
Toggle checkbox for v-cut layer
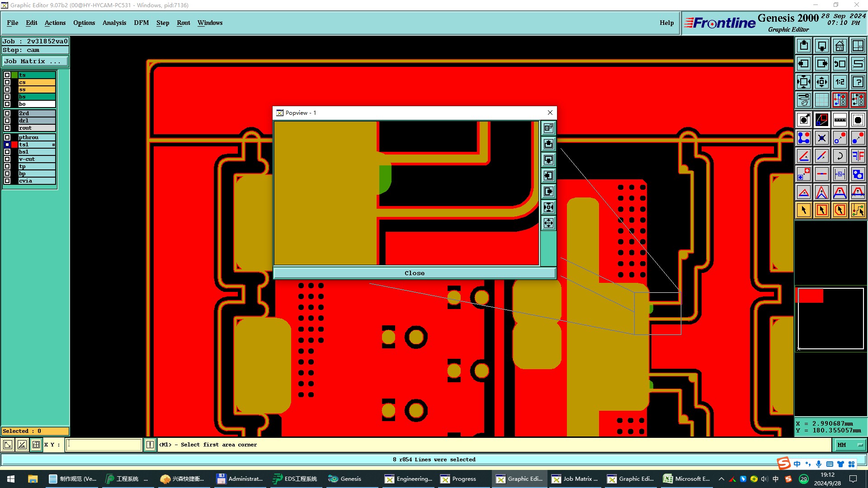point(7,159)
